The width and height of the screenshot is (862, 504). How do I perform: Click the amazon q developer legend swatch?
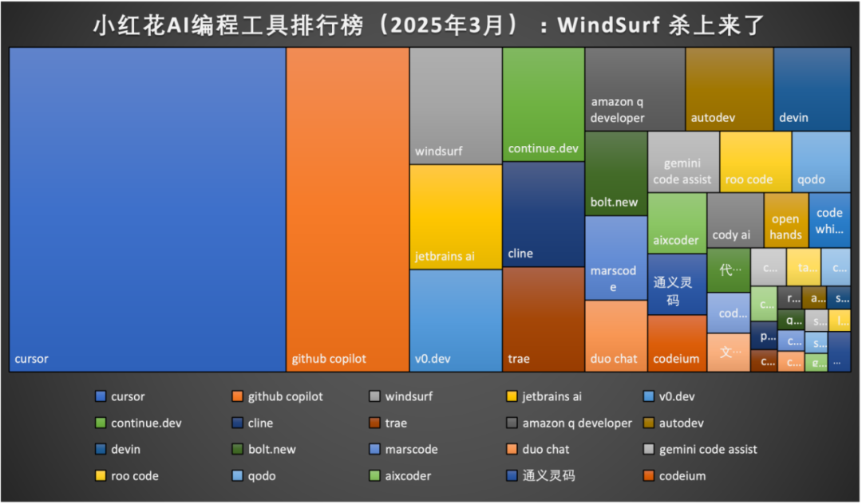(x=512, y=423)
